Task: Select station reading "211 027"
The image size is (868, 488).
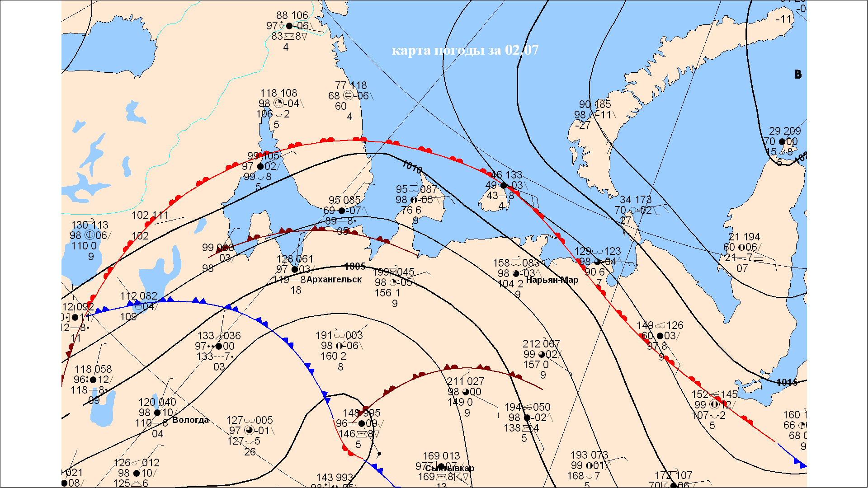Action: coord(465,381)
